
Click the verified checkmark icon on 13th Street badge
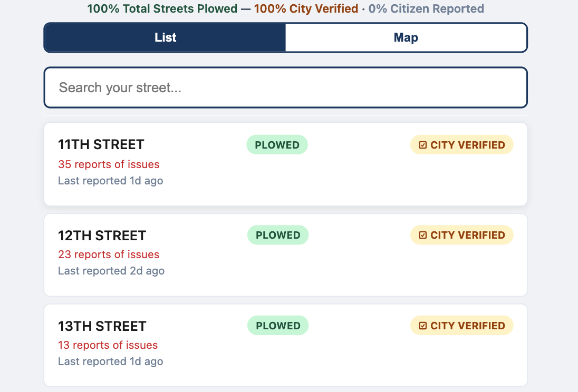point(423,325)
